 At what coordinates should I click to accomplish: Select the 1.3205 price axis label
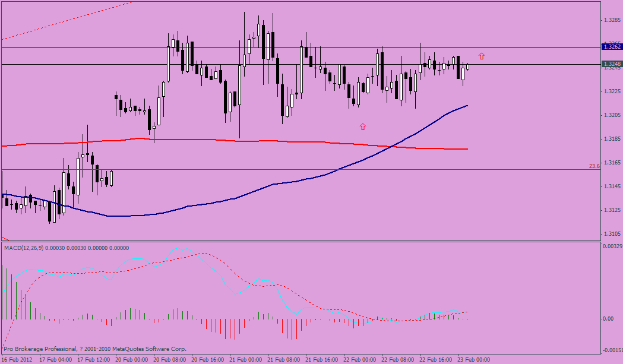[612, 115]
